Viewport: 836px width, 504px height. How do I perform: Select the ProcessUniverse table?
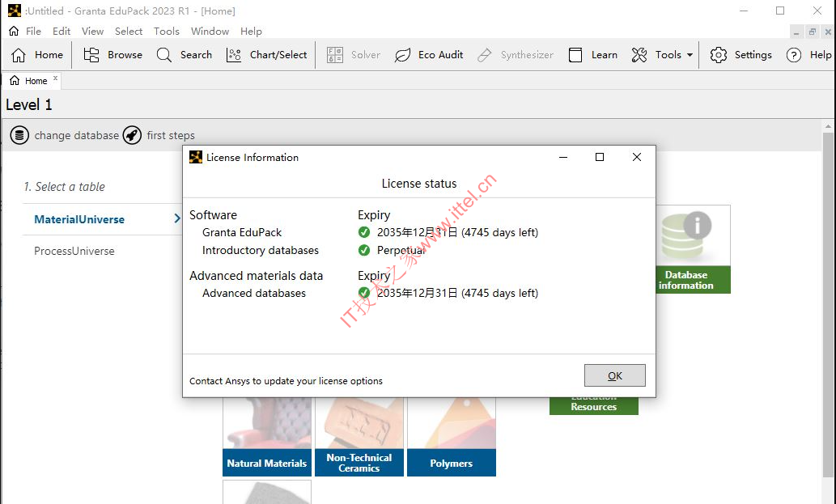tap(74, 251)
